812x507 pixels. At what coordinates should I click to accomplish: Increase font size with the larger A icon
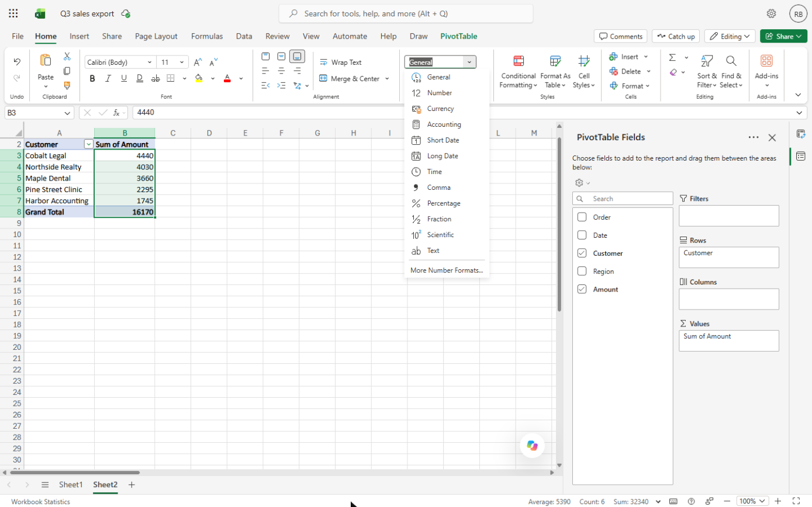coord(198,62)
